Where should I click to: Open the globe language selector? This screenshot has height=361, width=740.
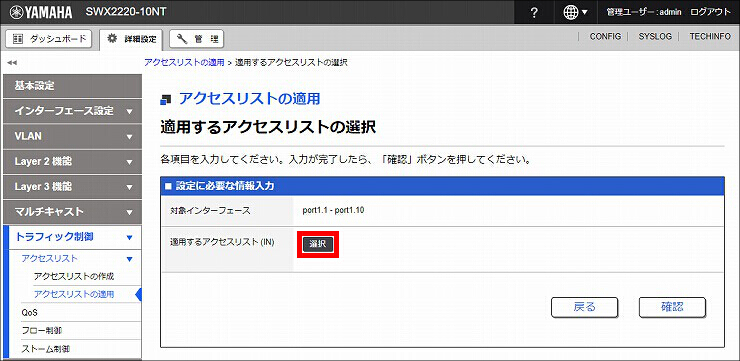point(575,13)
